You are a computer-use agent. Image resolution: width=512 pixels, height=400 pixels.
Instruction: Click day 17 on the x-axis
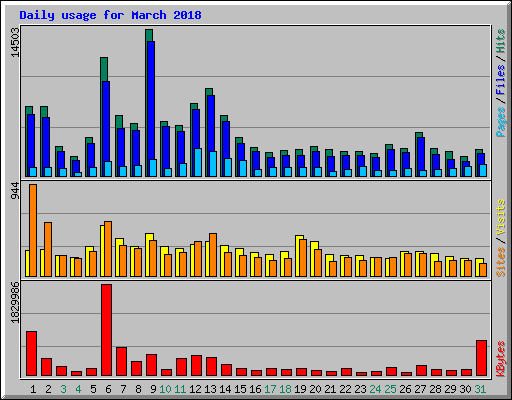[270, 389]
